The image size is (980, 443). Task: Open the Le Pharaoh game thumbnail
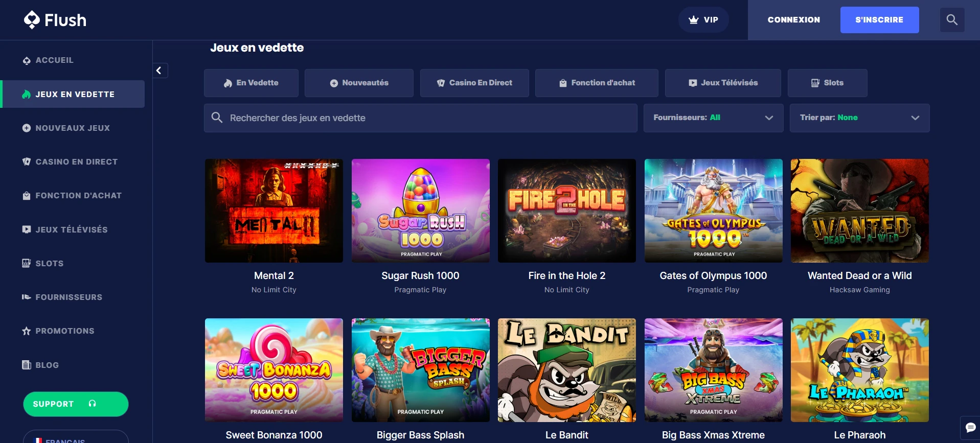(860, 370)
